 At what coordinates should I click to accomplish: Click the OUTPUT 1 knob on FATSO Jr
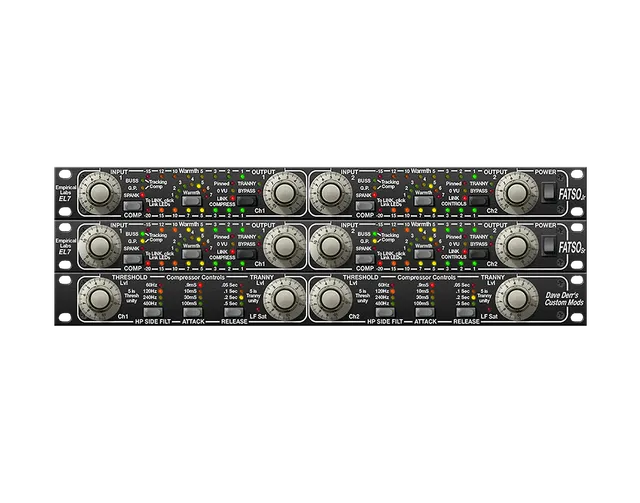(x=284, y=193)
